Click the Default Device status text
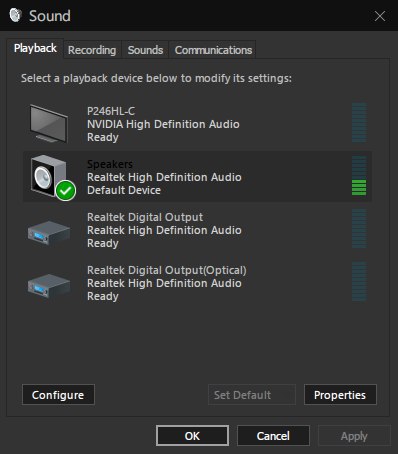The height and width of the screenshot is (454, 398). point(124,190)
